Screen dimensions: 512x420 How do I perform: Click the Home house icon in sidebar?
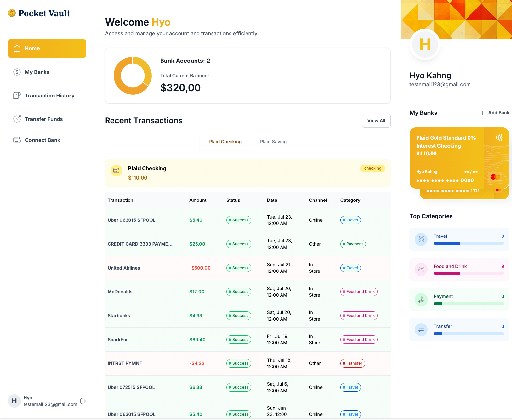(x=17, y=48)
